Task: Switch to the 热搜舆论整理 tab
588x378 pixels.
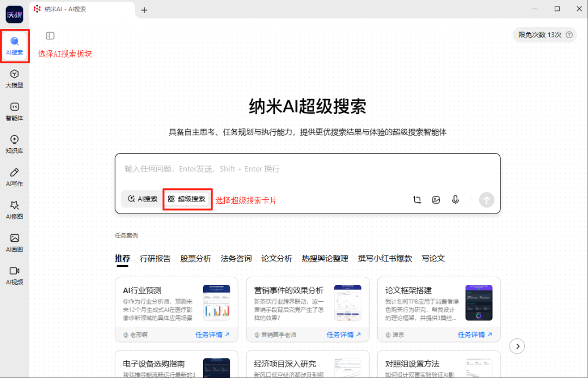Action: pos(325,258)
